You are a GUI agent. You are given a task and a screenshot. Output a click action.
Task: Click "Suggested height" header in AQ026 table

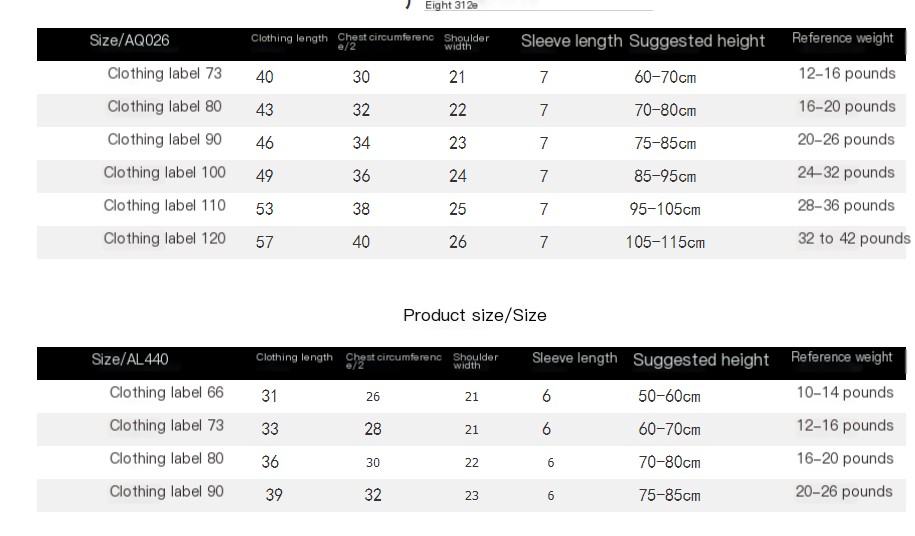click(x=697, y=42)
